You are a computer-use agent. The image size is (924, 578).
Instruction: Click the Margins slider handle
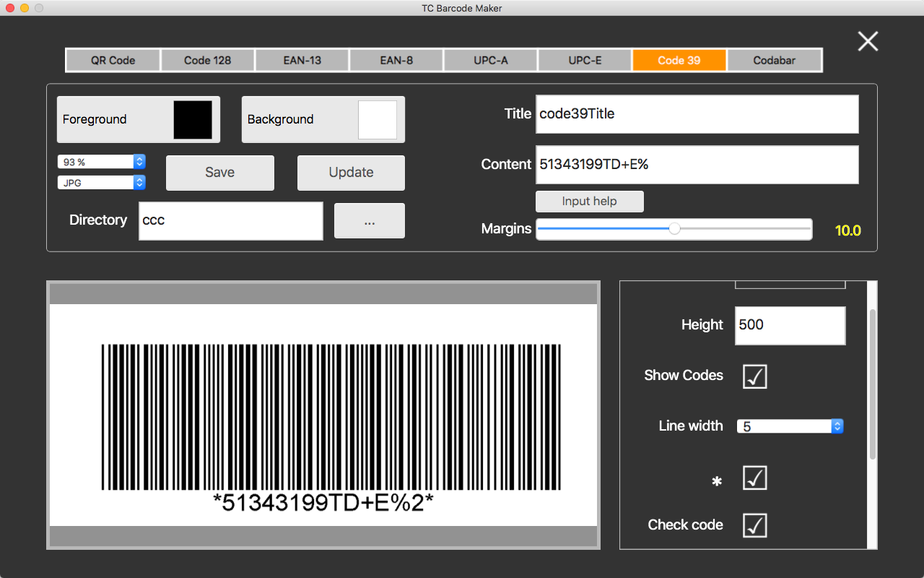674,229
